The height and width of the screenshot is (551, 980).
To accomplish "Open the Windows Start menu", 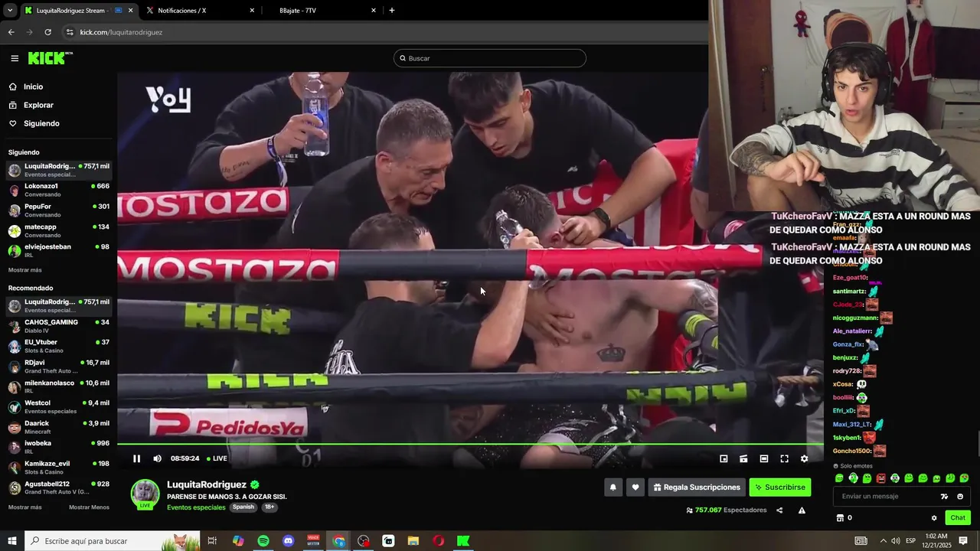I will point(12,541).
